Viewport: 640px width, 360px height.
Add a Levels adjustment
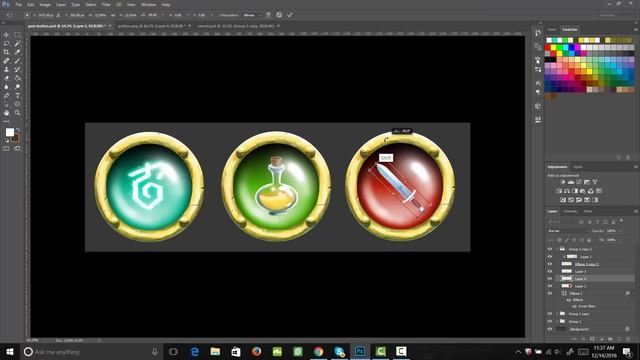pyautogui.click(x=571, y=182)
